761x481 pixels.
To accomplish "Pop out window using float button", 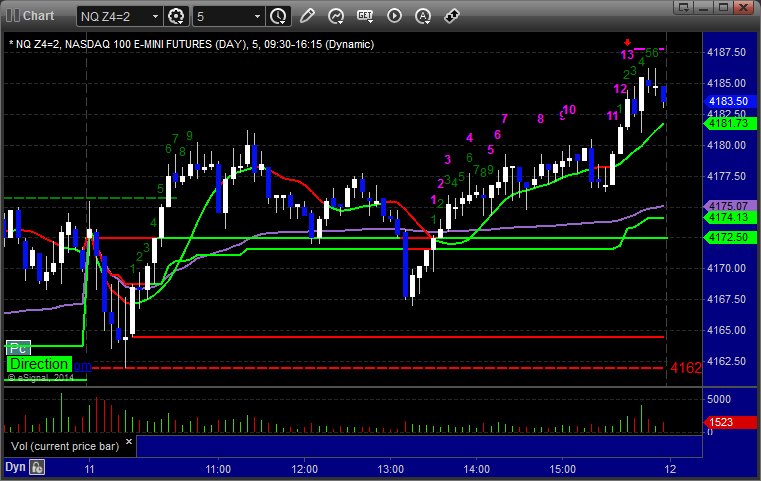I will tap(684, 7).
